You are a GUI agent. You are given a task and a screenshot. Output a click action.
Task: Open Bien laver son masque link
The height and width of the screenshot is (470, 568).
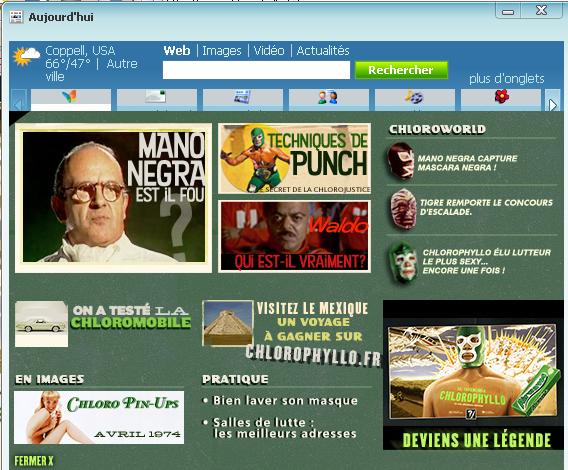285,401
